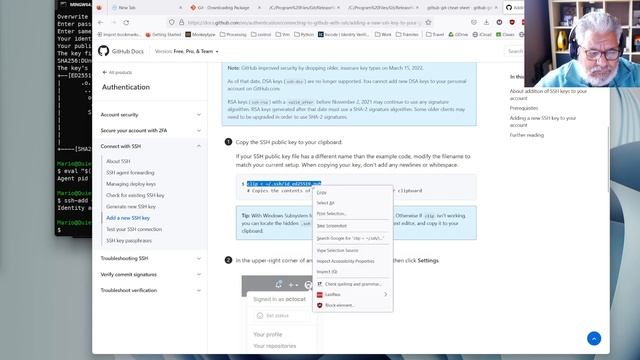Switch to the github git cheat sheet tab
640x360 pixels.
click(461, 7)
